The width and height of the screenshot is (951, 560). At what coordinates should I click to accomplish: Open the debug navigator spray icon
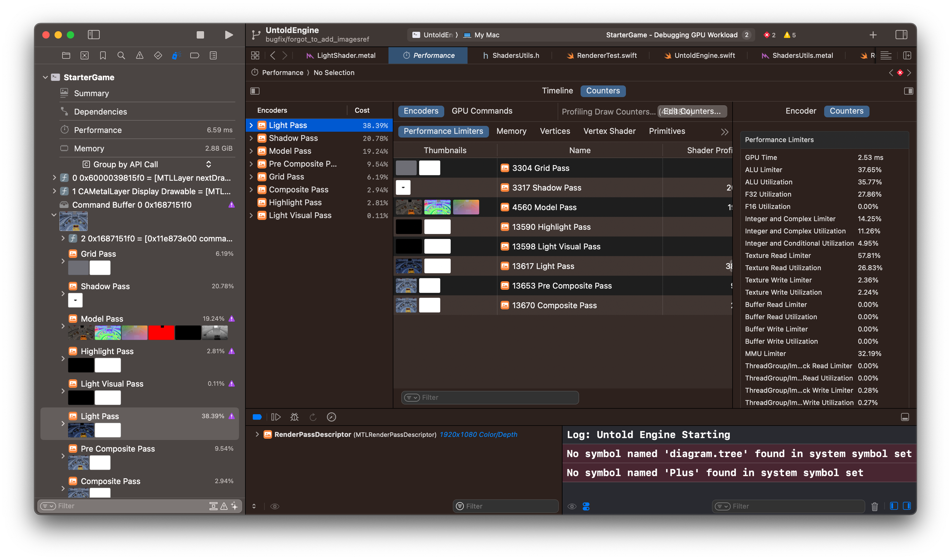[176, 56]
